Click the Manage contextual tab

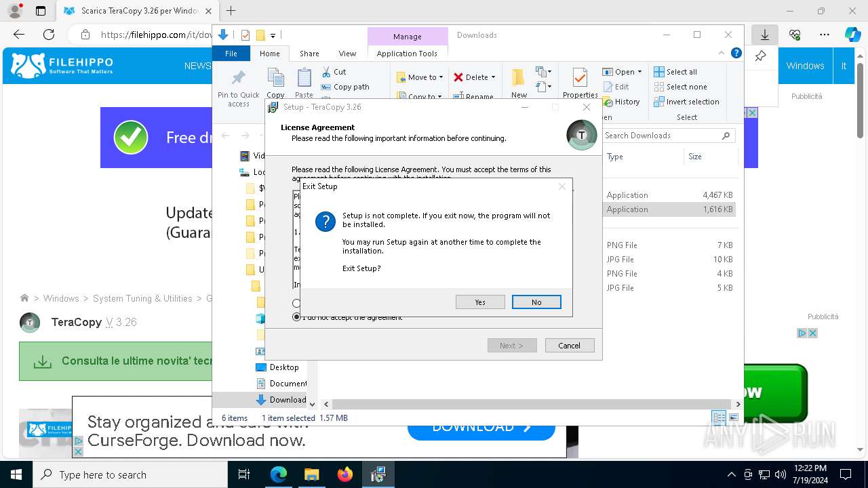pos(408,37)
